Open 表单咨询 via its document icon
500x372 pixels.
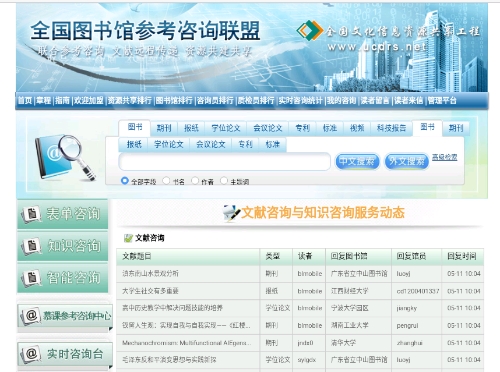pyautogui.click(x=31, y=214)
